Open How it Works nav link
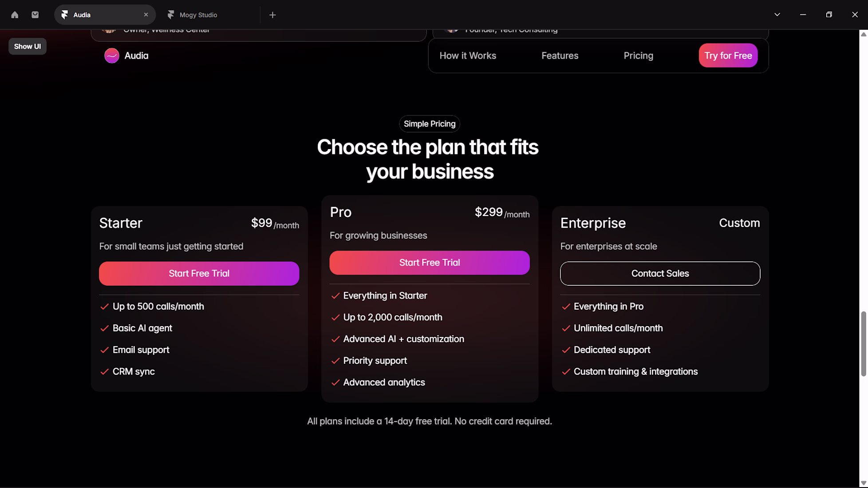 click(468, 55)
